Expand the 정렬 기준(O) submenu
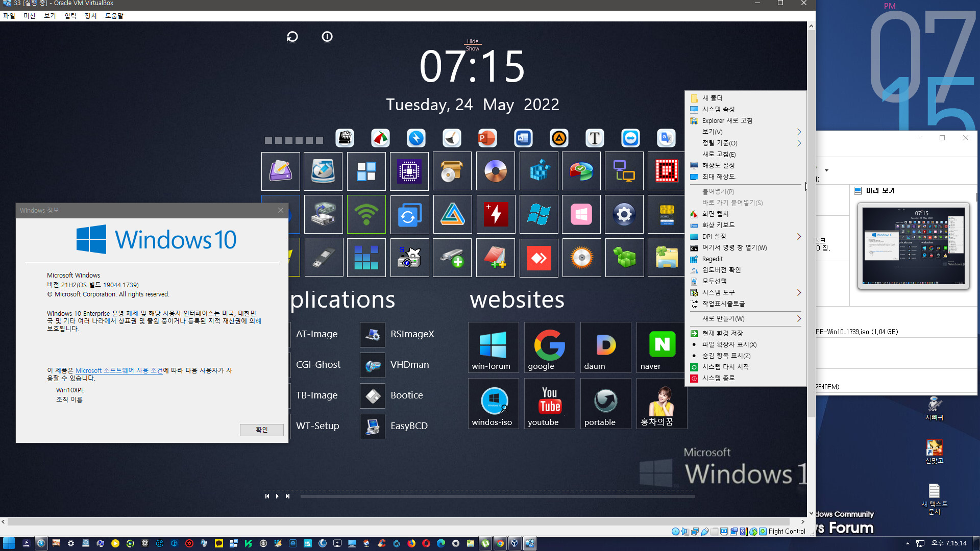Viewport: 980px width, 551px height. pyautogui.click(x=745, y=143)
